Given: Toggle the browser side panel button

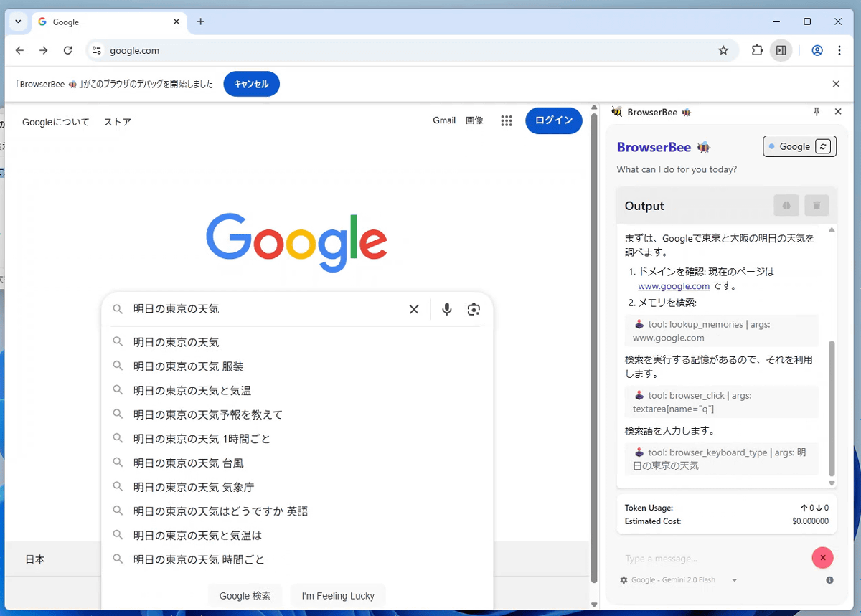Looking at the screenshot, I should pyautogui.click(x=781, y=50).
